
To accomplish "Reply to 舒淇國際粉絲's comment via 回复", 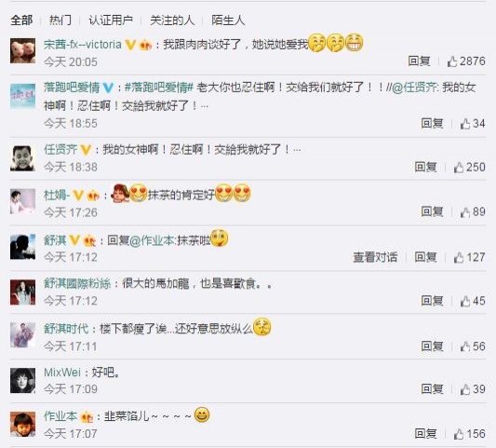I will click(x=432, y=301).
